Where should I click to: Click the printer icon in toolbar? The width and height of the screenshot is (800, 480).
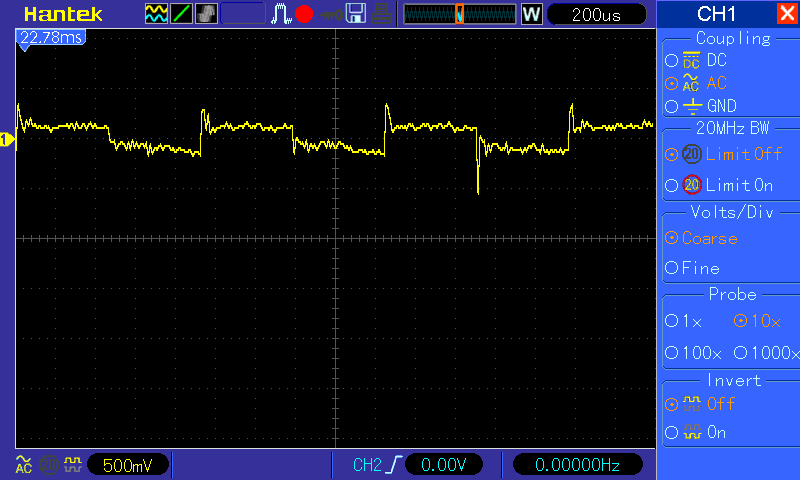point(381,14)
